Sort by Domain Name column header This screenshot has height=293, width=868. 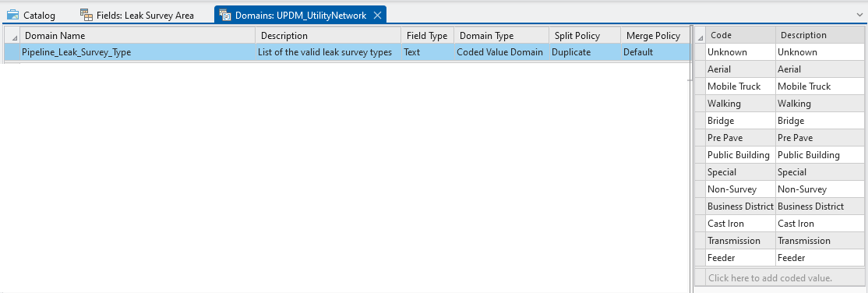point(137,35)
